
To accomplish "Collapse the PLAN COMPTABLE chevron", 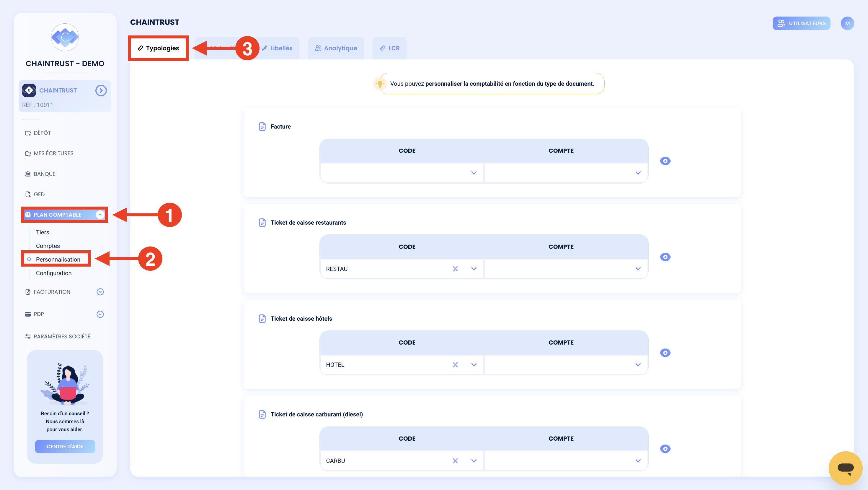I will [x=100, y=215].
